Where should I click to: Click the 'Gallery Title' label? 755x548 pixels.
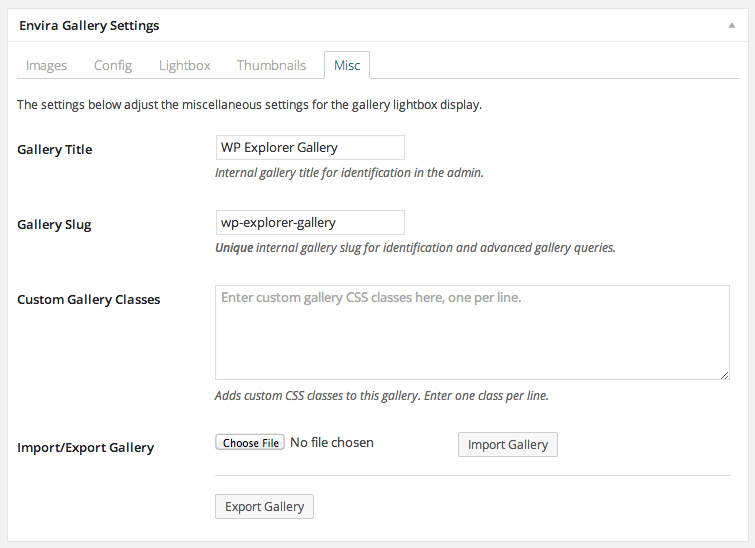(54, 149)
